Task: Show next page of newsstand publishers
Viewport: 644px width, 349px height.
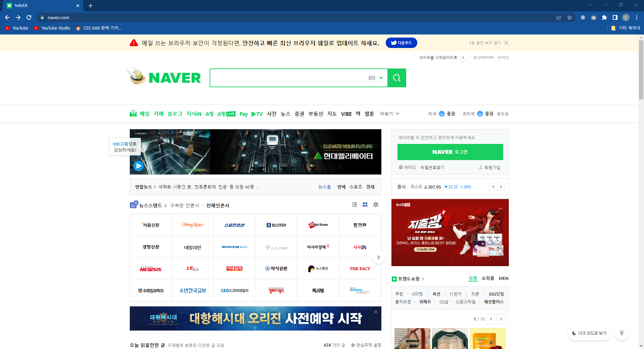Action: click(x=378, y=257)
